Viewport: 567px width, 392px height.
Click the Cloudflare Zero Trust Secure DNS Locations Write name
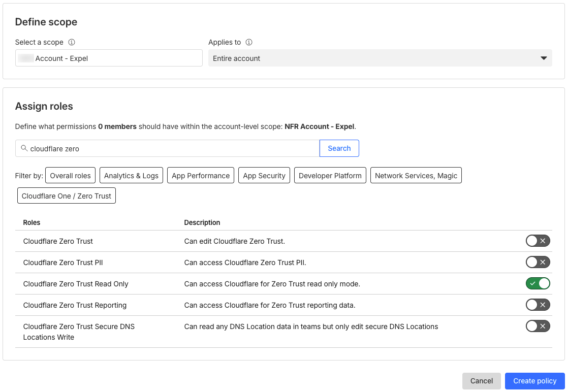(79, 332)
